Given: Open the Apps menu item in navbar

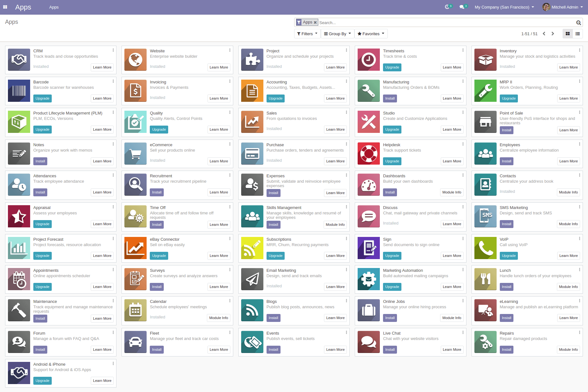Looking at the screenshot, I should pos(54,7).
